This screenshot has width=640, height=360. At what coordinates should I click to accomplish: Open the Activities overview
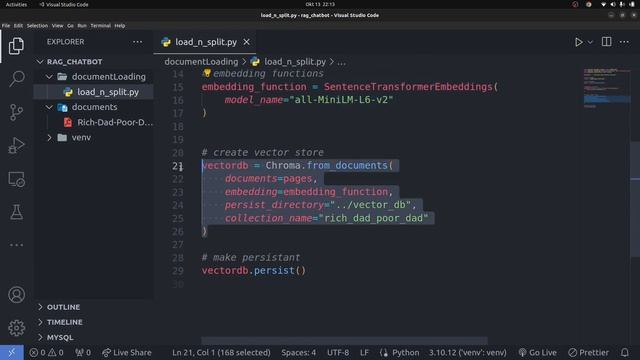point(16,4)
